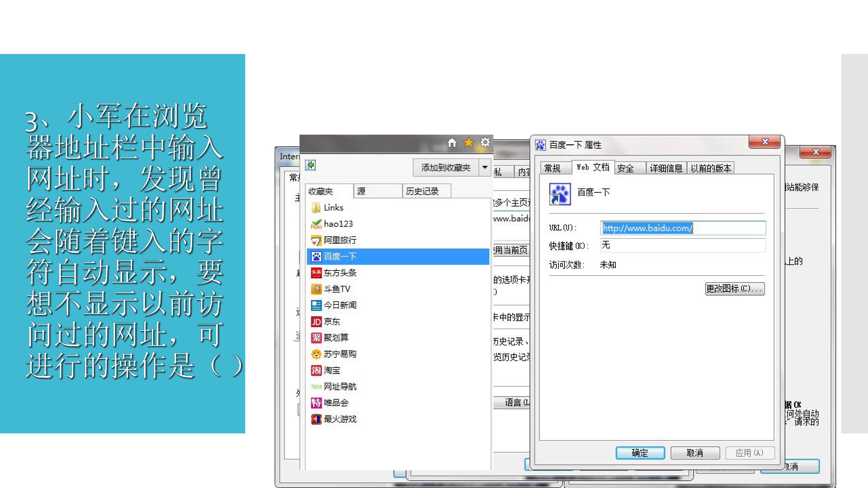Open the Tools gear icon
Viewport: 868px width, 488px height.
coord(485,143)
